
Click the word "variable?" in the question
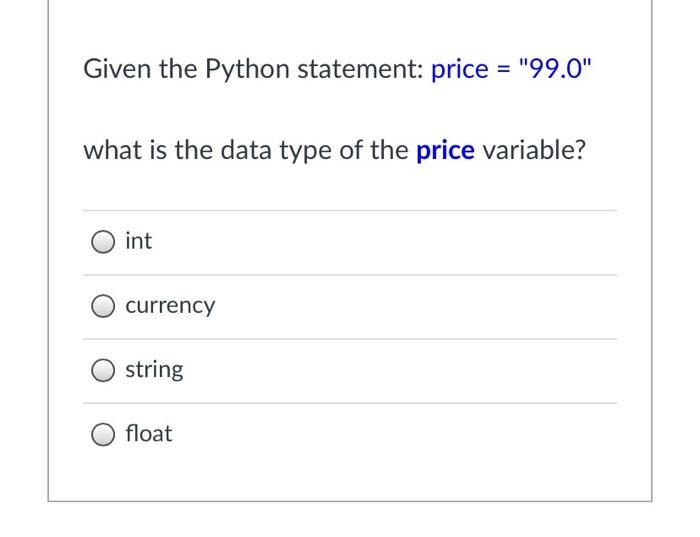click(534, 151)
